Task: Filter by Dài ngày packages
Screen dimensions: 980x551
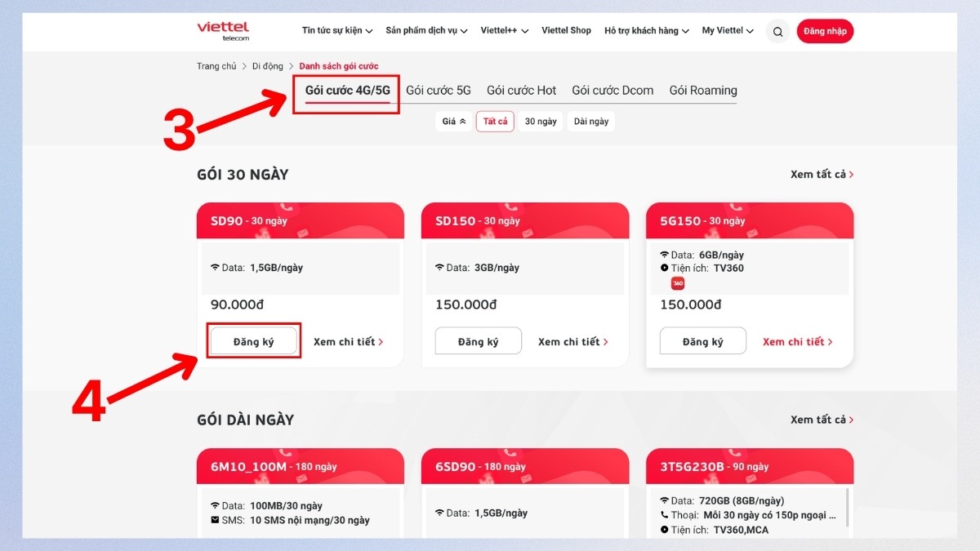Action: tap(591, 122)
